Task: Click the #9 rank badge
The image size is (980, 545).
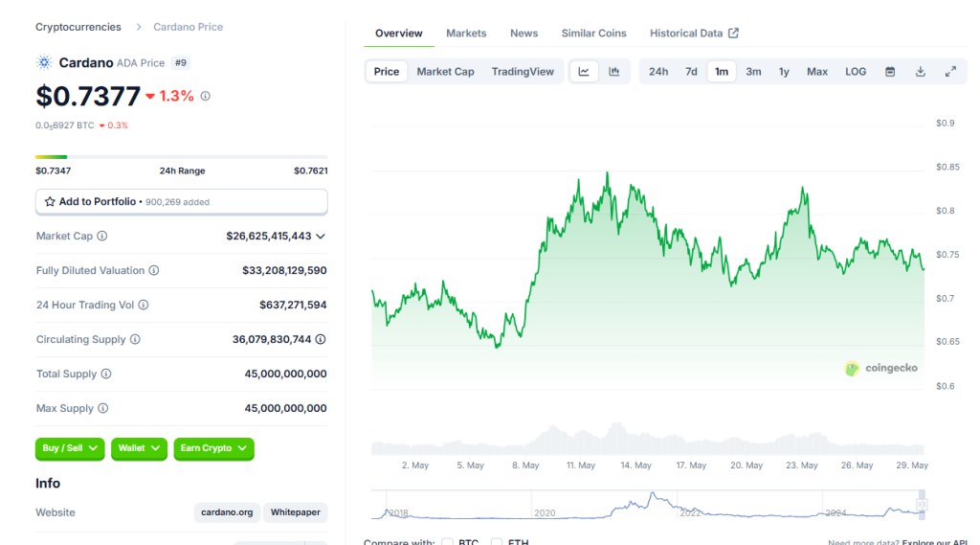Action: click(x=181, y=62)
